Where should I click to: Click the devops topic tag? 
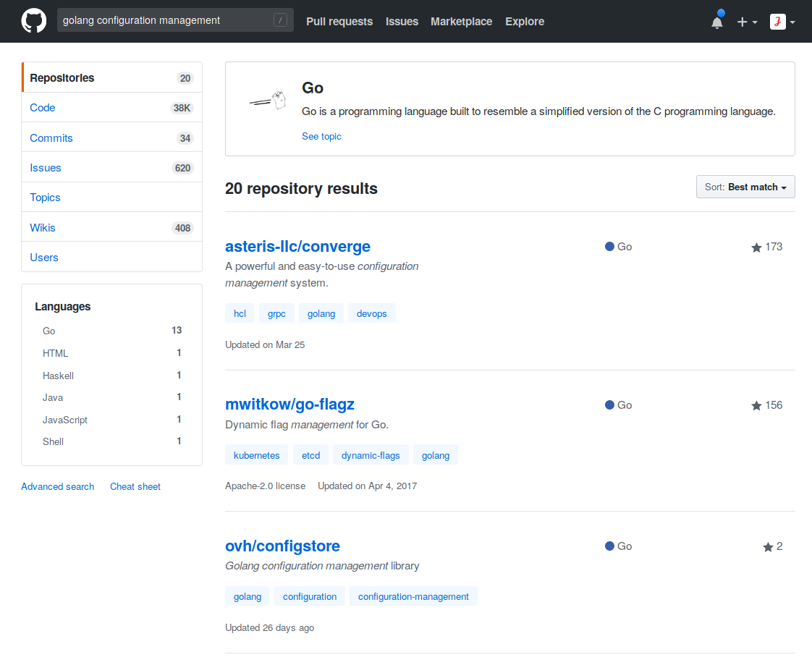[372, 313]
